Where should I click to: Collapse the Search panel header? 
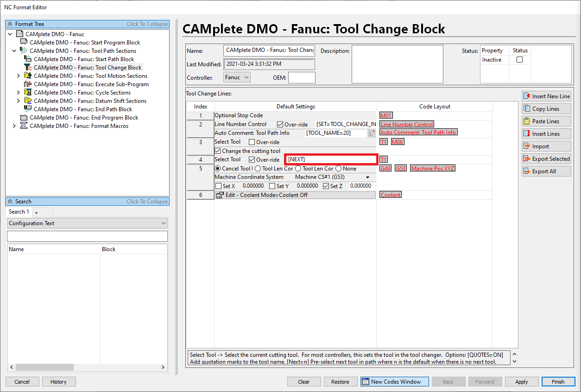tap(87, 202)
